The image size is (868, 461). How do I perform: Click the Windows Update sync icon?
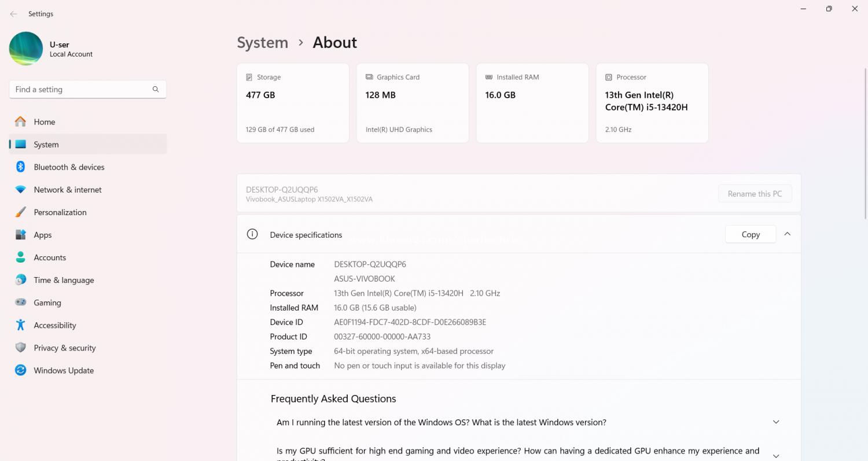21,370
